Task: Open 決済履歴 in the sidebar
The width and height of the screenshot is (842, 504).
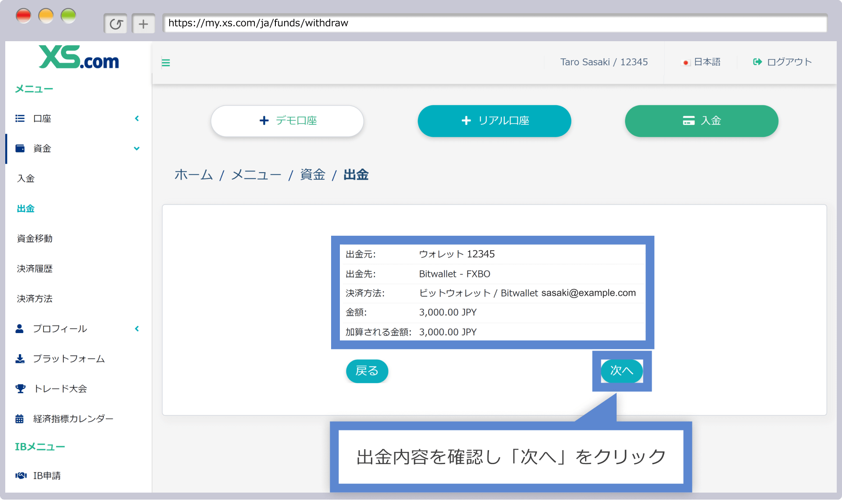Action: tap(35, 269)
